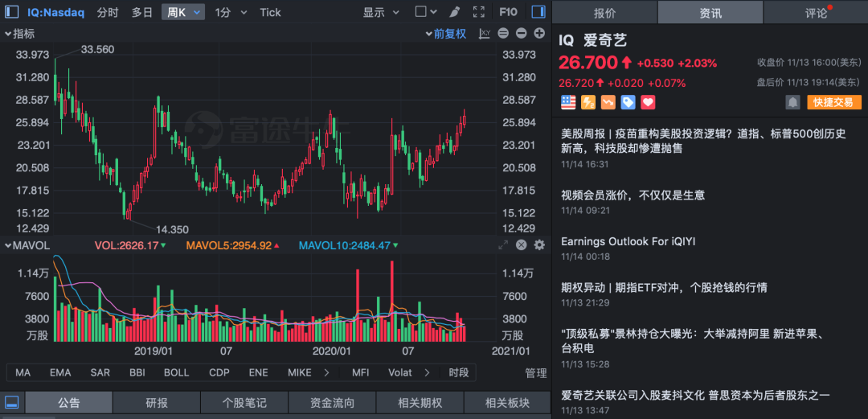This screenshot has height=419, width=868.
Task: Click the 快捷交易 quick trade button
Action: point(834,102)
